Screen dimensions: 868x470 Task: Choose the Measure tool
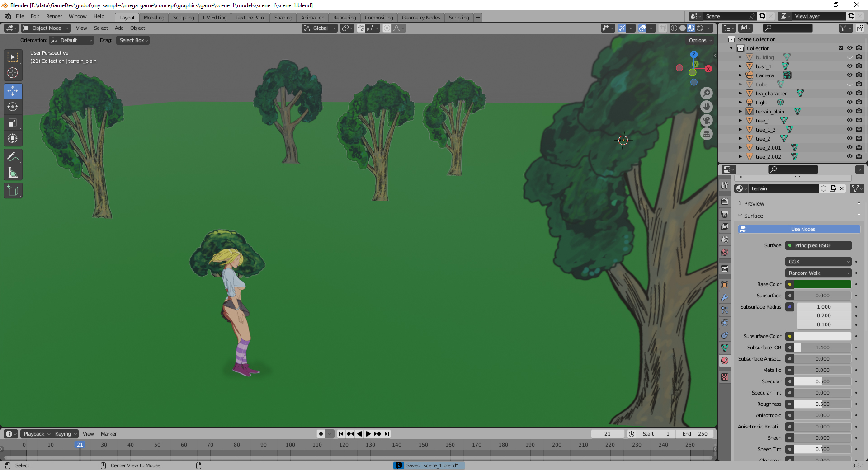pyautogui.click(x=13, y=172)
